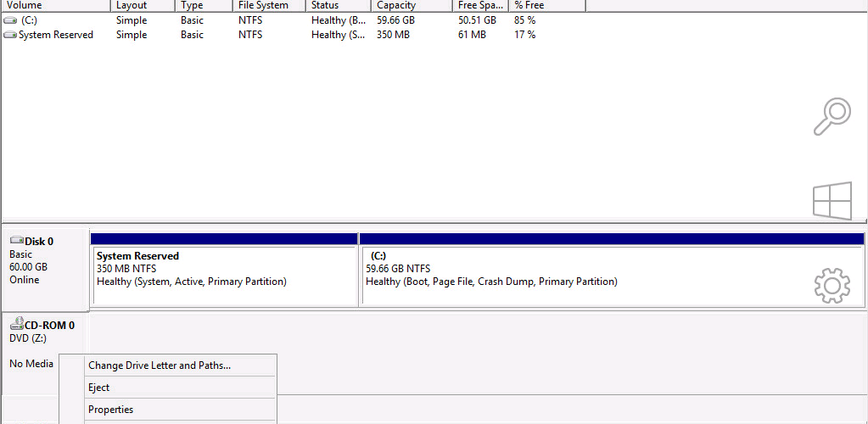Click the DVD (Z:) label
This screenshot has width=868, height=424.
pyautogui.click(x=28, y=338)
